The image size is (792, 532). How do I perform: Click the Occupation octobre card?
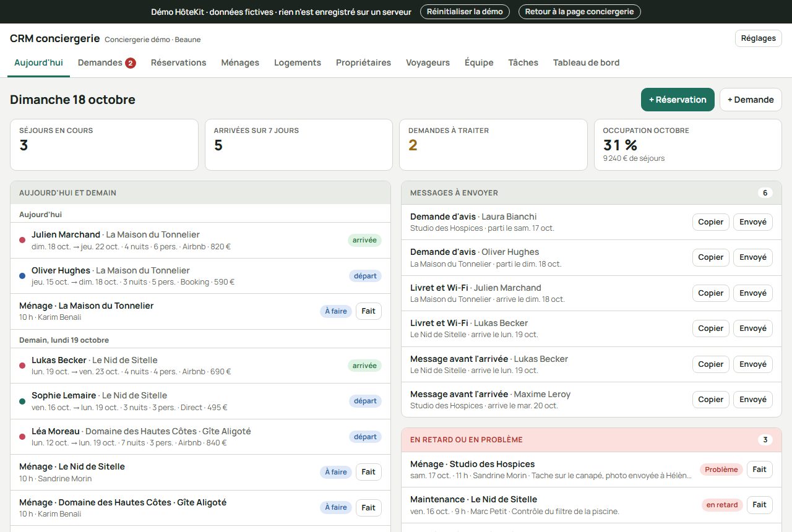[x=688, y=145]
